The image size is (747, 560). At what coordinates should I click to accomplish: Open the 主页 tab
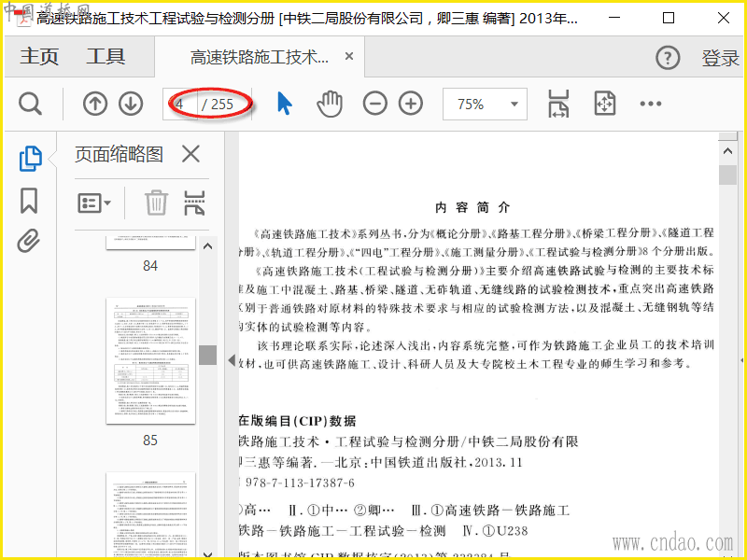(39, 57)
